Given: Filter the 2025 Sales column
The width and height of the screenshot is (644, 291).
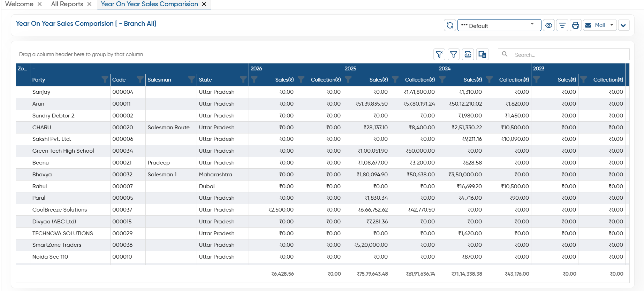Looking at the screenshot, I should tap(348, 79).
